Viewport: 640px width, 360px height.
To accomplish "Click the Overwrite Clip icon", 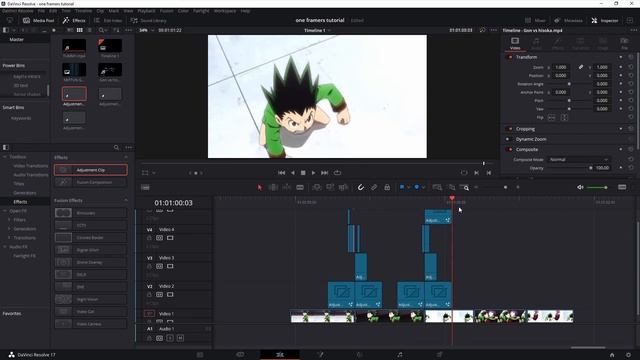I will coord(330,187).
